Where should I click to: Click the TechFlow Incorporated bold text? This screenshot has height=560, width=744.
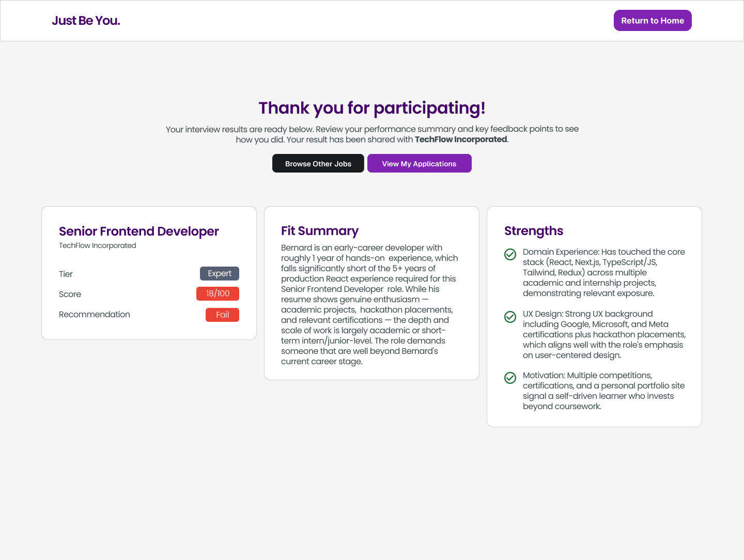[461, 139]
